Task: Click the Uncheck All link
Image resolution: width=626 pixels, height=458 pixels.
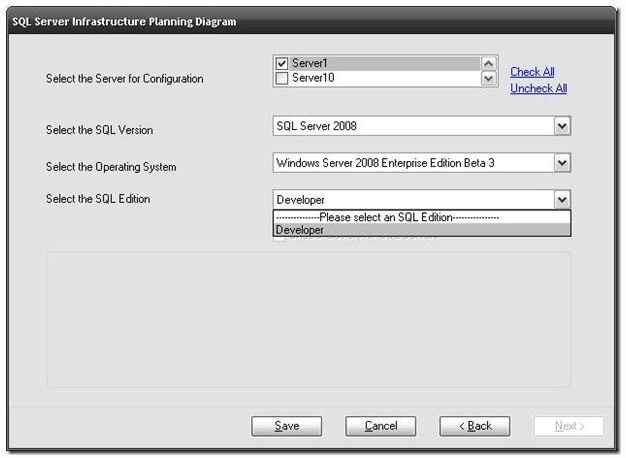Action: 539,88
